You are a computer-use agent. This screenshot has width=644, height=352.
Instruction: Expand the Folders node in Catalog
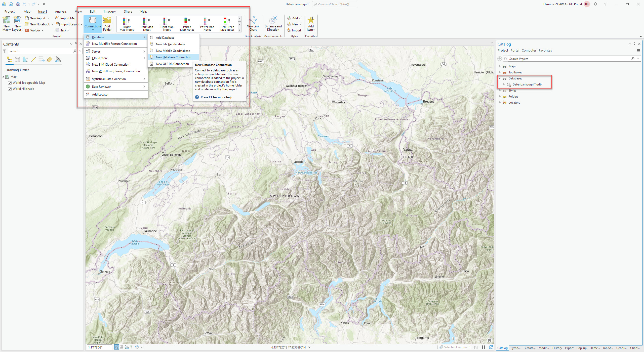[500, 96]
